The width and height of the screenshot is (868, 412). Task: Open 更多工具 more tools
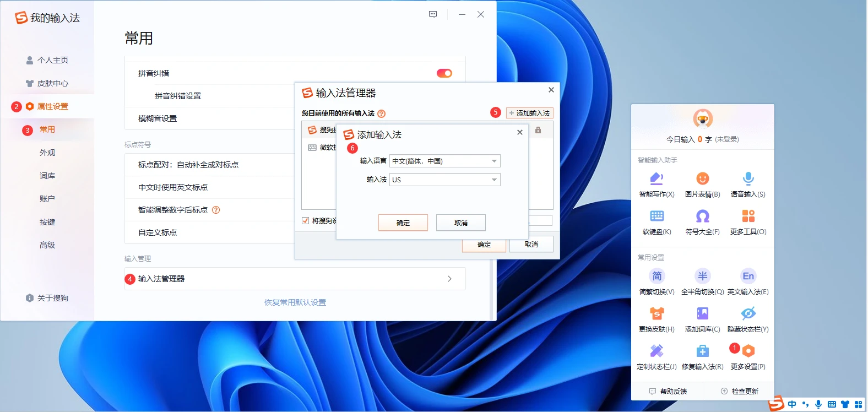tap(748, 222)
